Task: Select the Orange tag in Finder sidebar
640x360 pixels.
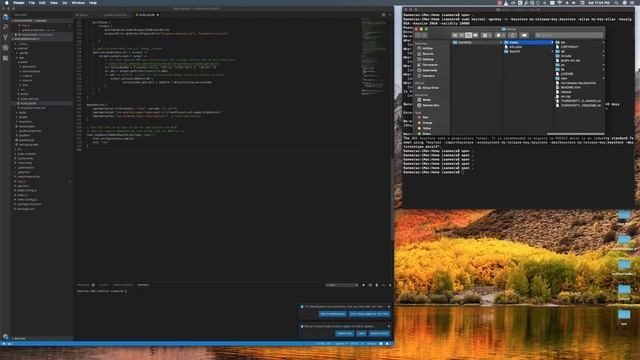Action: [x=427, y=123]
